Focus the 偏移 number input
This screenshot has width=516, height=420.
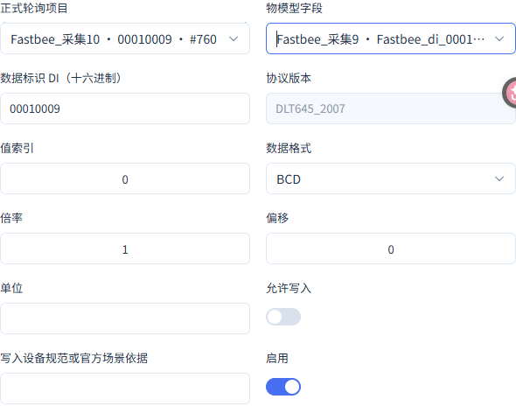pyautogui.click(x=391, y=248)
